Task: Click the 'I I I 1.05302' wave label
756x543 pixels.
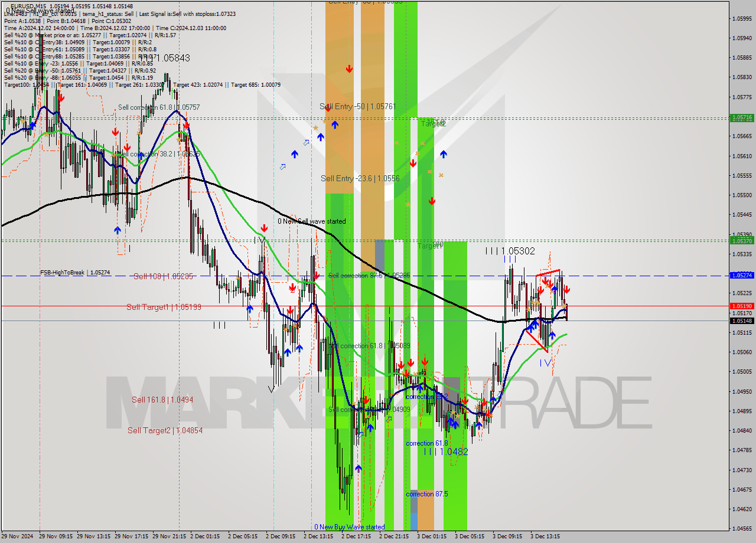Action: (510, 251)
